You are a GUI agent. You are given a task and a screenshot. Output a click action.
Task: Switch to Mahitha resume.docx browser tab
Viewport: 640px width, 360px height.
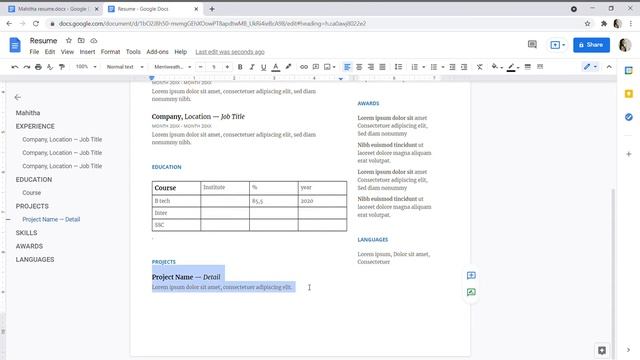tap(54, 9)
